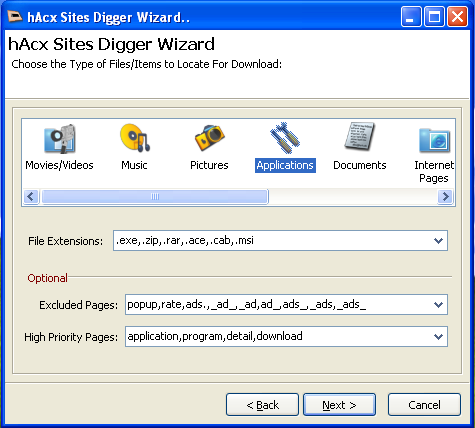Go to previous step with < Back

262,405
